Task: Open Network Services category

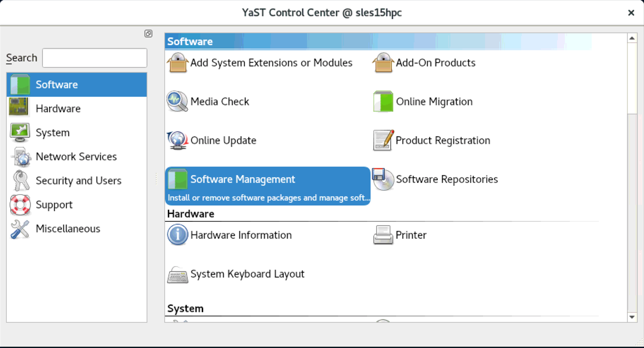Action: 76,156
